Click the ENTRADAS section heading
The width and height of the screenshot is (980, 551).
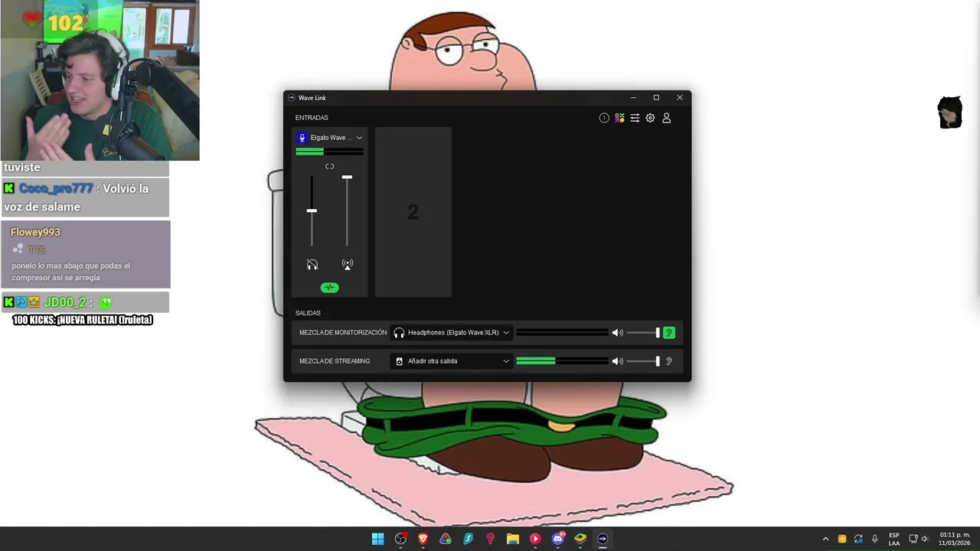pos(312,118)
